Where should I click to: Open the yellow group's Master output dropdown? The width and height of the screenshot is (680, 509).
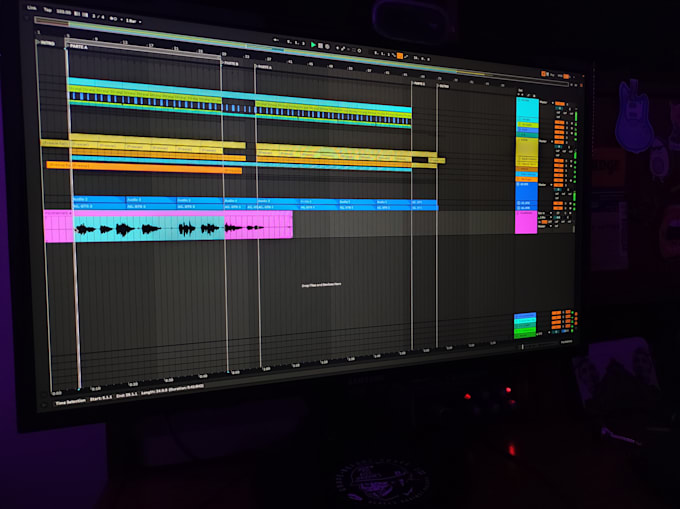[546, 141]
